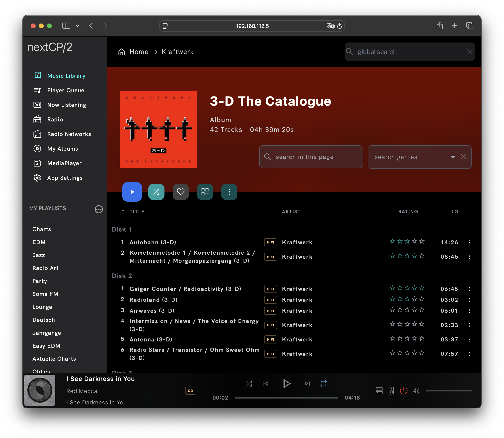The height and width of the screenshot is (438, 504).
Task: Play the track Autobahn (3-D)
Action: 153,242
